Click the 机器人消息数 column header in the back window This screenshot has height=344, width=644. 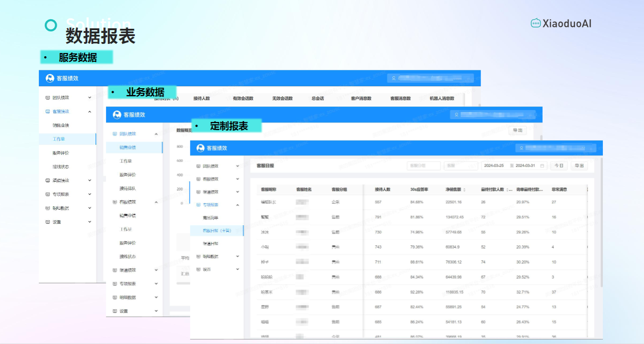click(442, 98)
